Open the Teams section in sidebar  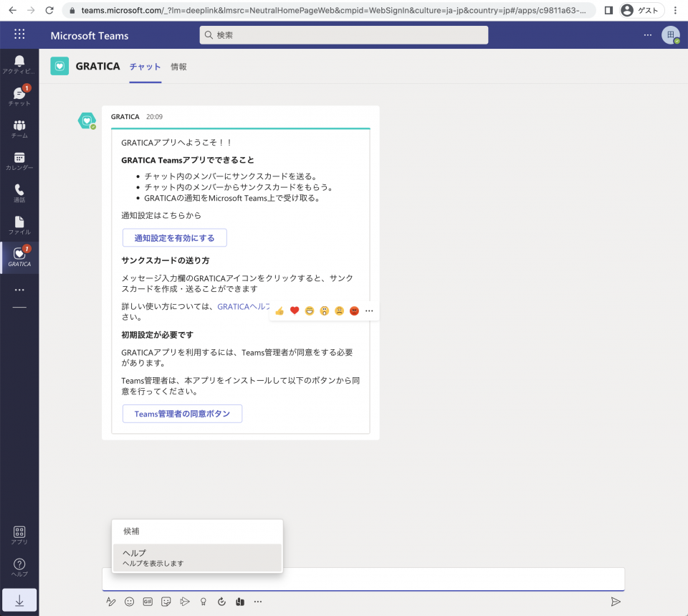19,129
